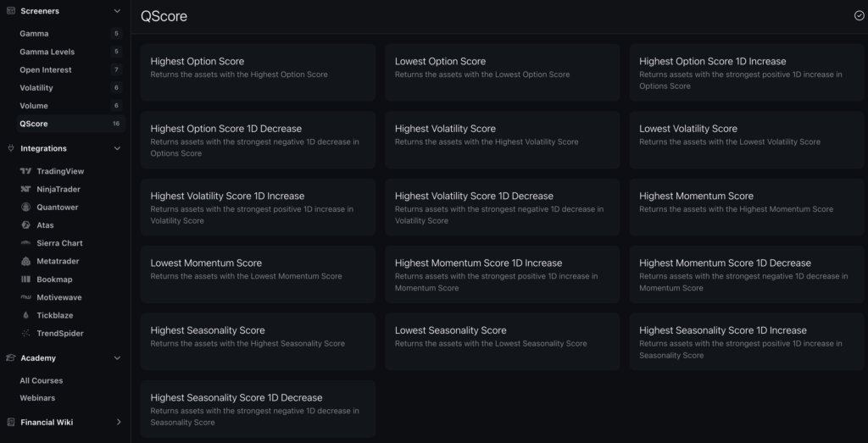868x443 pixels.
Task: Click the Bookmap integration icon
Action: point(25,280)
